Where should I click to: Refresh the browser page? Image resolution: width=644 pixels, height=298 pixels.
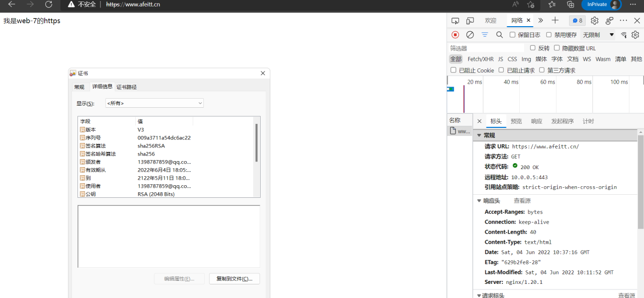tap(49, 5)
